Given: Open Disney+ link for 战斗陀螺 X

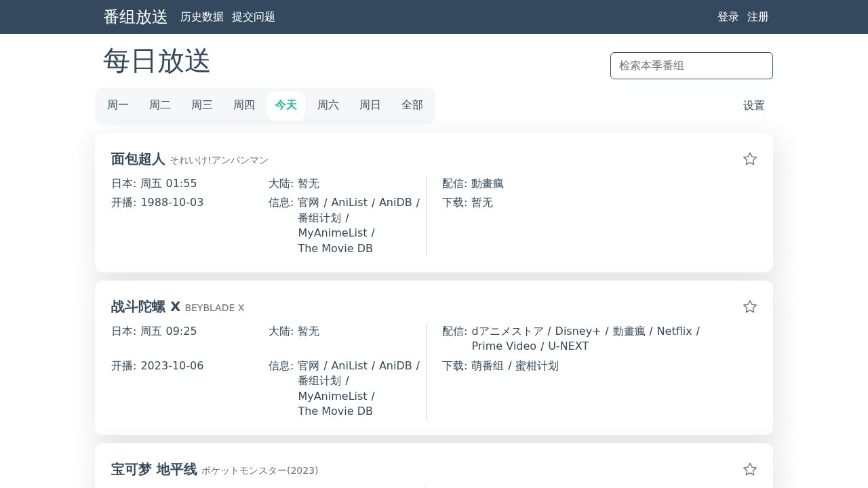Looking at the screenshot, I should click(578, 331).
